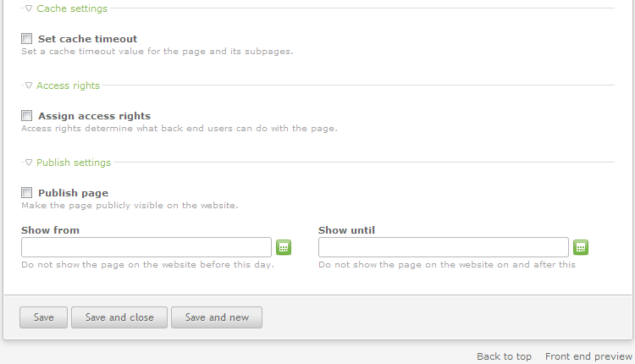This screenshot has width=635, height=364.
Task: Collapse the Access rights section
Action: coord(29,85)
